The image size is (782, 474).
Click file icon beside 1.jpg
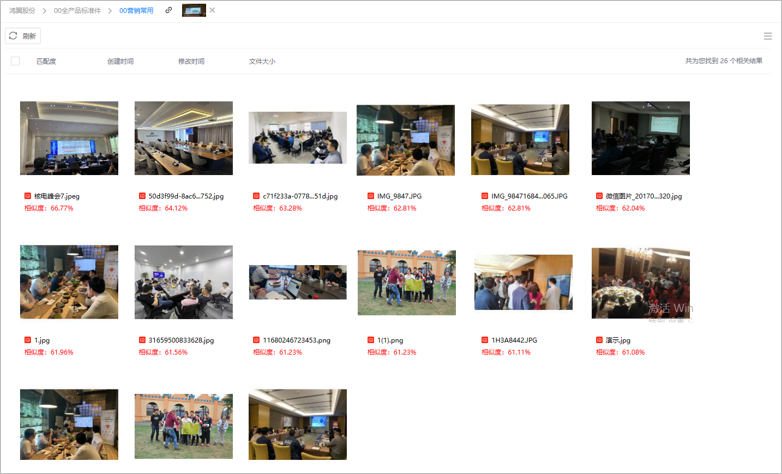pyautogui.click(x=27, y=340)
